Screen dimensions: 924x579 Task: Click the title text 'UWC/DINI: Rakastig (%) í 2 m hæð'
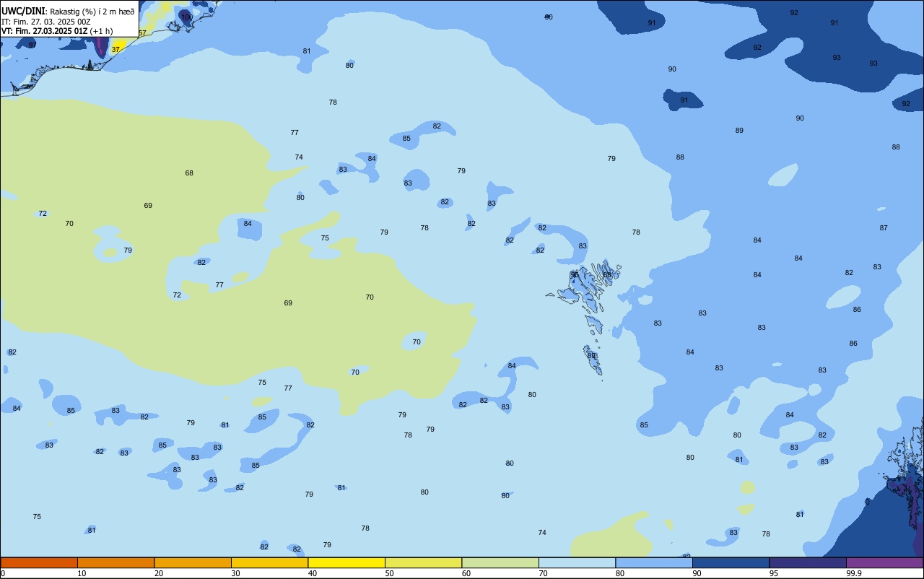coord(68,12)
